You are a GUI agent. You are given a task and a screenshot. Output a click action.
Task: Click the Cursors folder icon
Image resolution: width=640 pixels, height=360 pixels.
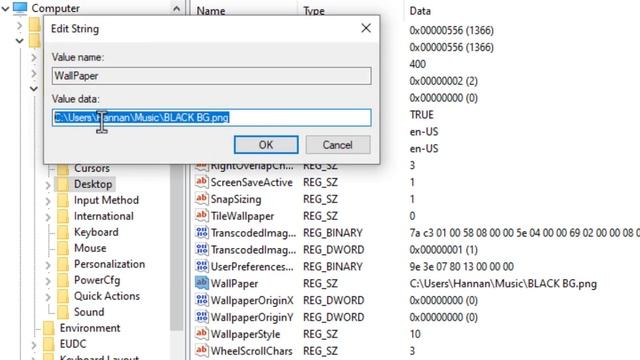point(63,169)
